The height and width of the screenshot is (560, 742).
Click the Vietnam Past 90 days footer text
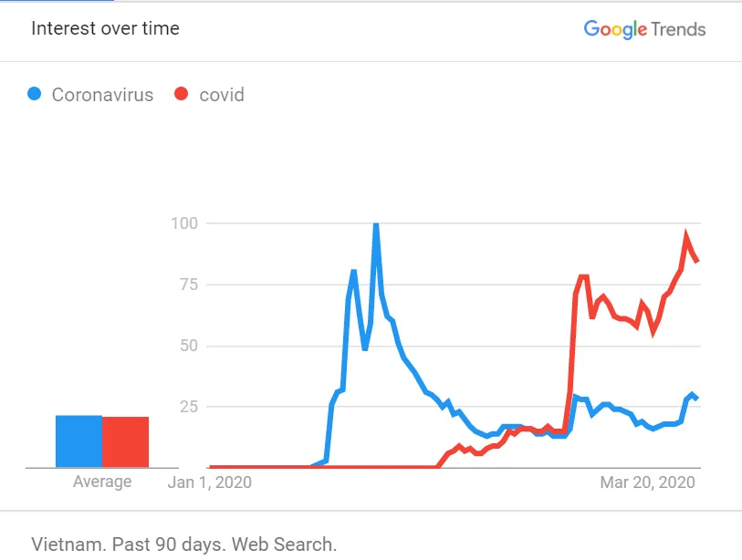184,544
